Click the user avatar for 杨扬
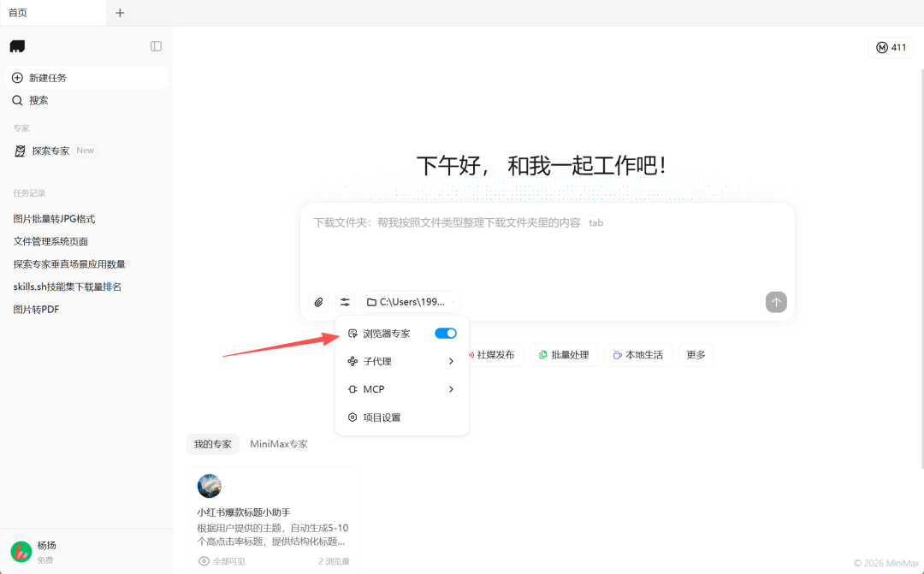 pyautogui.click(x=22, y=551)
